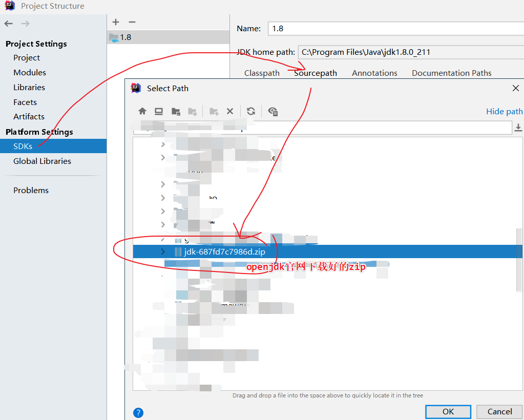The height and width of the screenshot is (420, 524).
Task: Open path history download arrow
Action: 518,128
